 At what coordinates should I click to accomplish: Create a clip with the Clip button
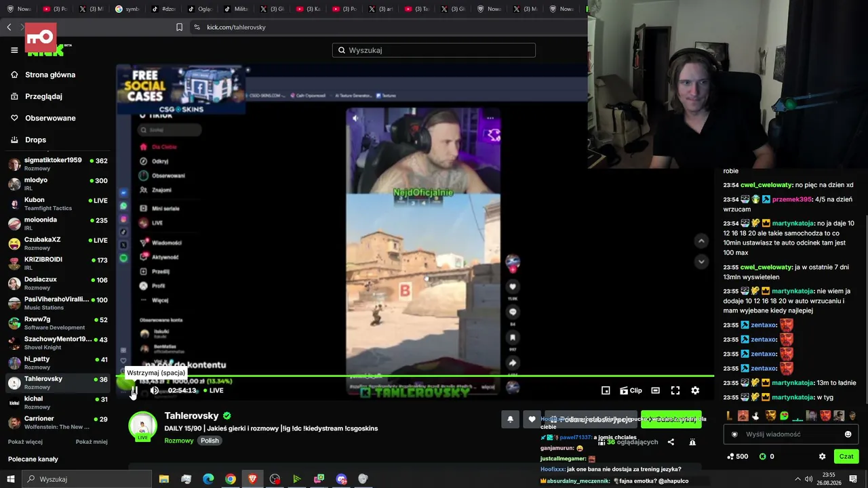click(631, 390)
